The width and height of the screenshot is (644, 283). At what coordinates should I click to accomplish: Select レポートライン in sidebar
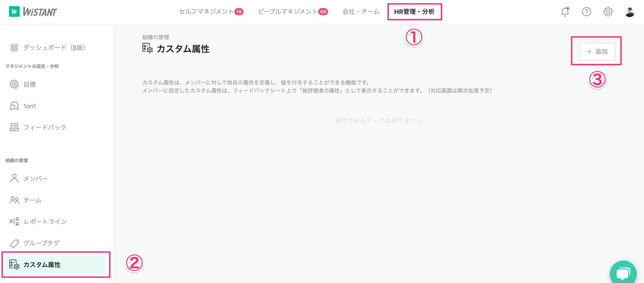(45, 222)
